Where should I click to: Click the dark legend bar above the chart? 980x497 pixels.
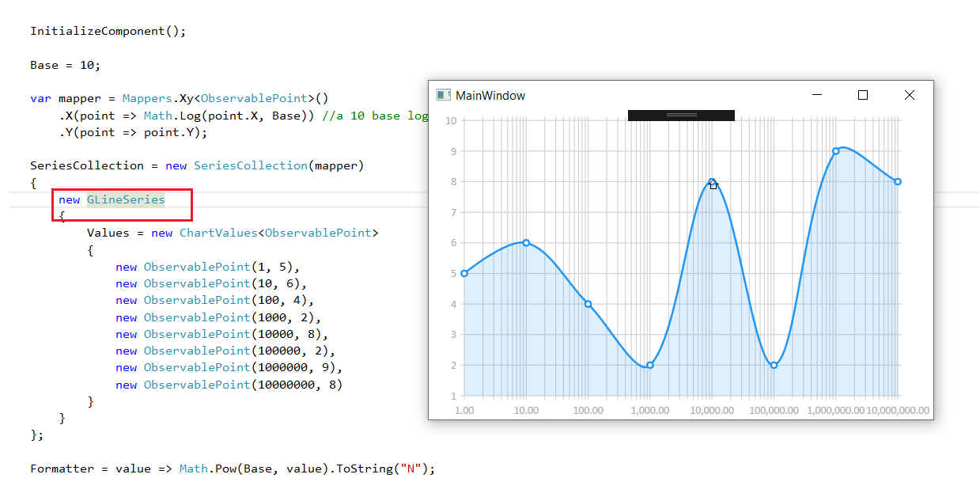(x=680, y=114)
